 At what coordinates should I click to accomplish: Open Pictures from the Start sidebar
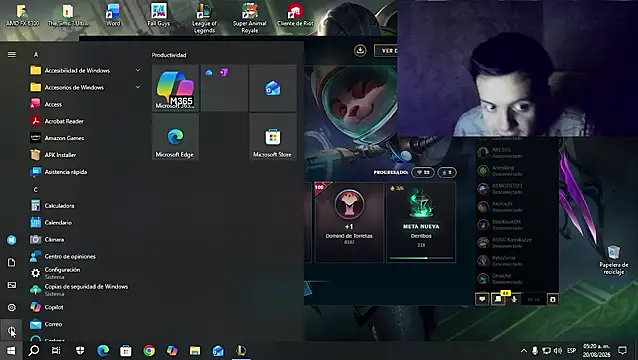(12, 285)
